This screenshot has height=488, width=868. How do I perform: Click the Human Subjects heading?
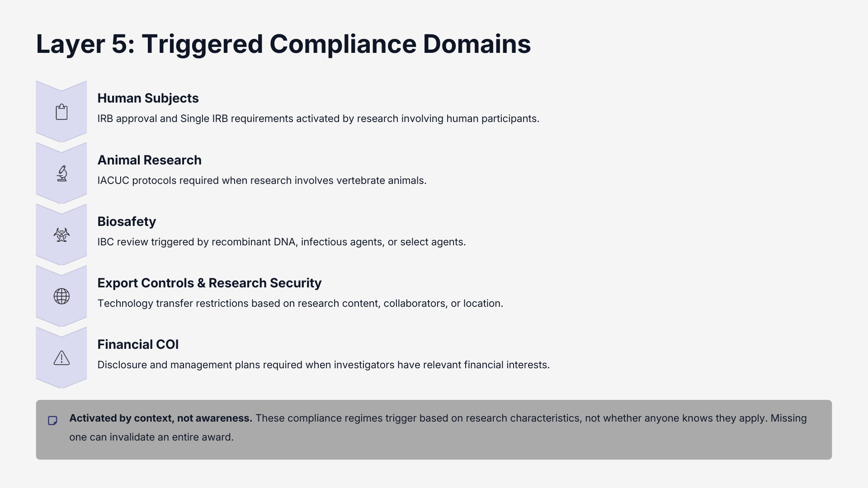coord(148,98)
